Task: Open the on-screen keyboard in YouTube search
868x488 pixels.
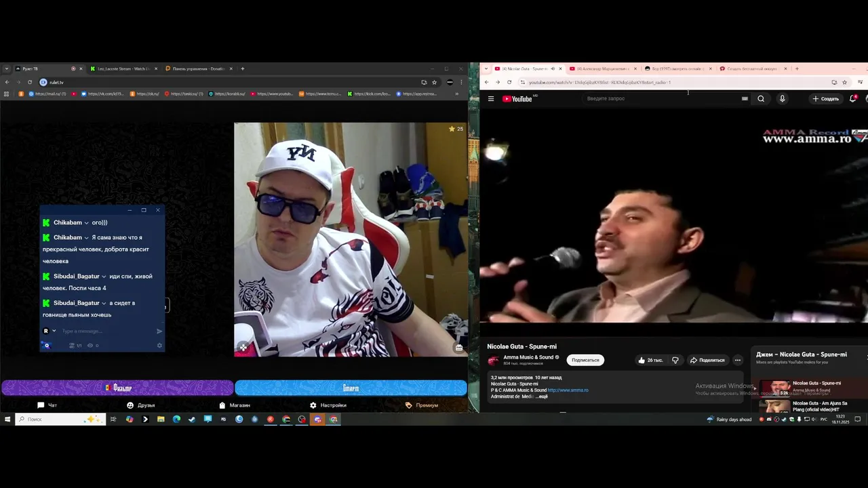Action: pos(745,99)
